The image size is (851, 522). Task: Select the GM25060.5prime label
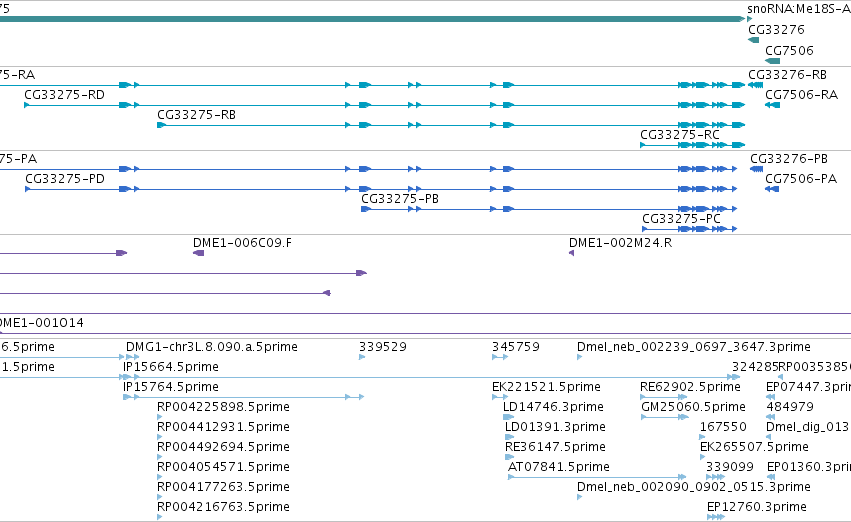[694, 408]
